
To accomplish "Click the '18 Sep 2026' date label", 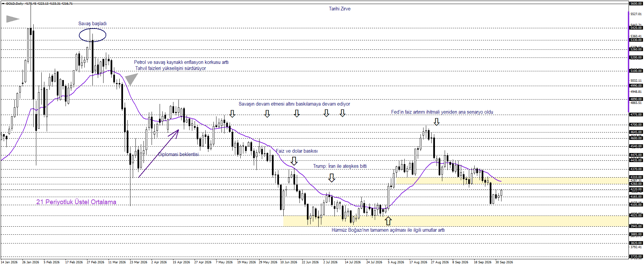I will click(483, 262).
